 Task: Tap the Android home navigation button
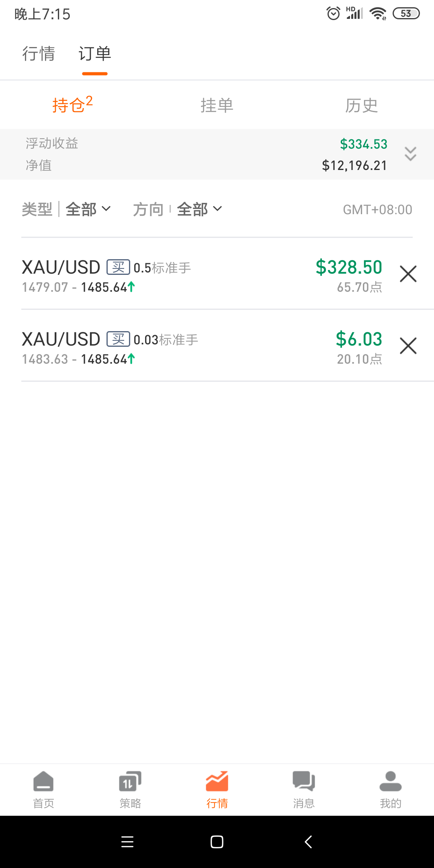217,842
